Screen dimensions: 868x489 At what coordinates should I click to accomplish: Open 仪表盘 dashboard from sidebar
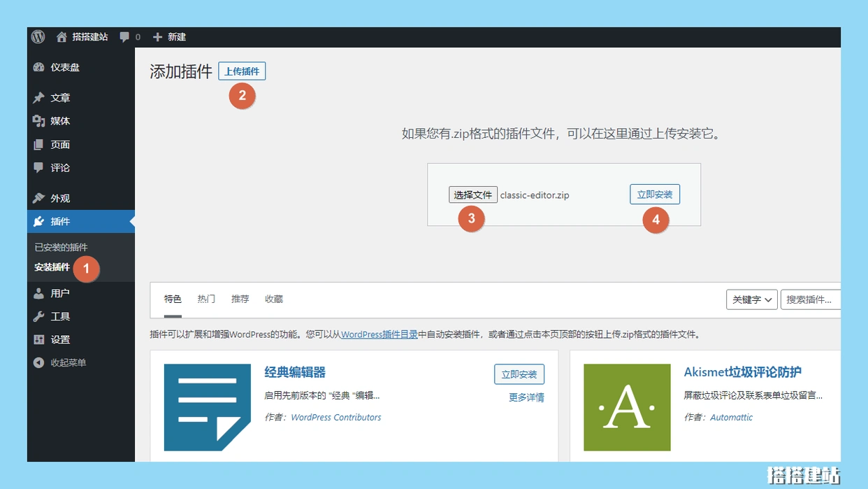tap(64, 67)
